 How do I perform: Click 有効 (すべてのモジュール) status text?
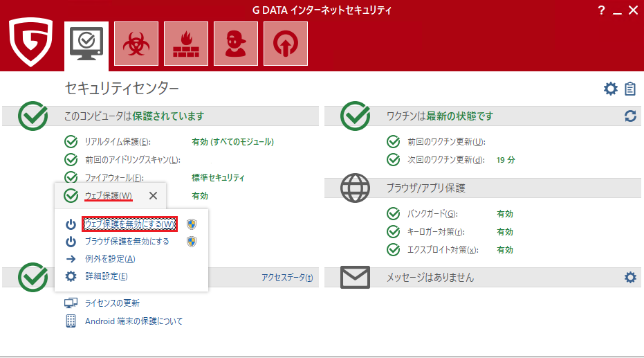232,142
